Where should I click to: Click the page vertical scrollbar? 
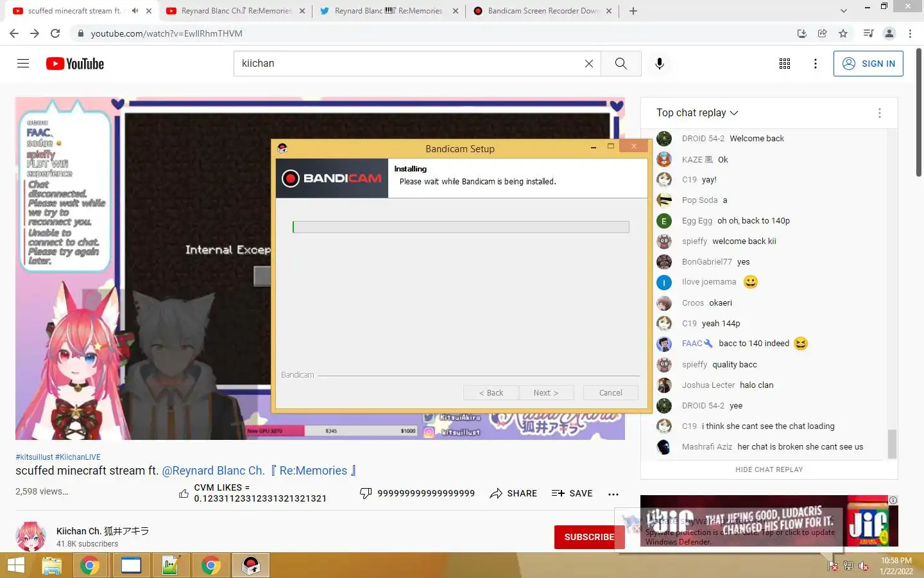coord(919,112)
